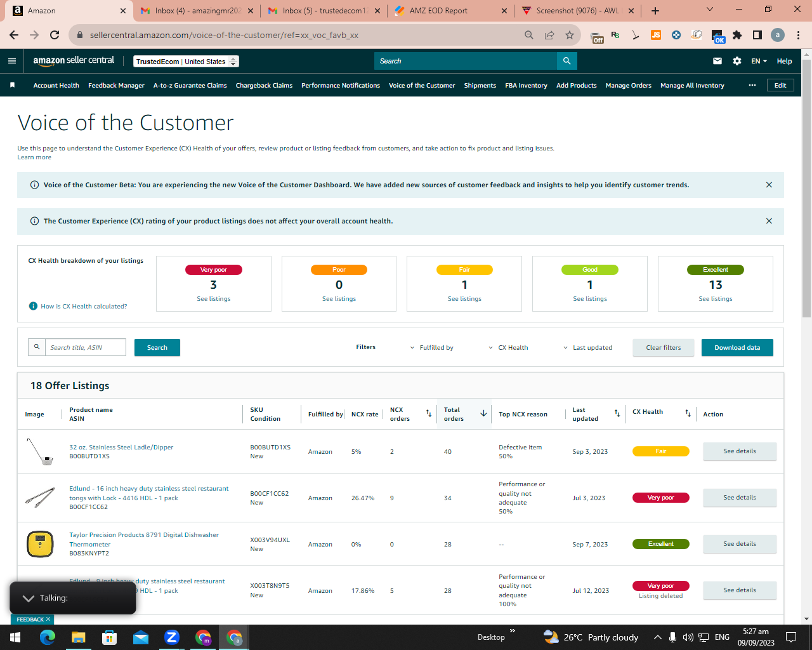The image size is (812, 650).
Task: Open the settings gear icon
Action: pos(737,61)
